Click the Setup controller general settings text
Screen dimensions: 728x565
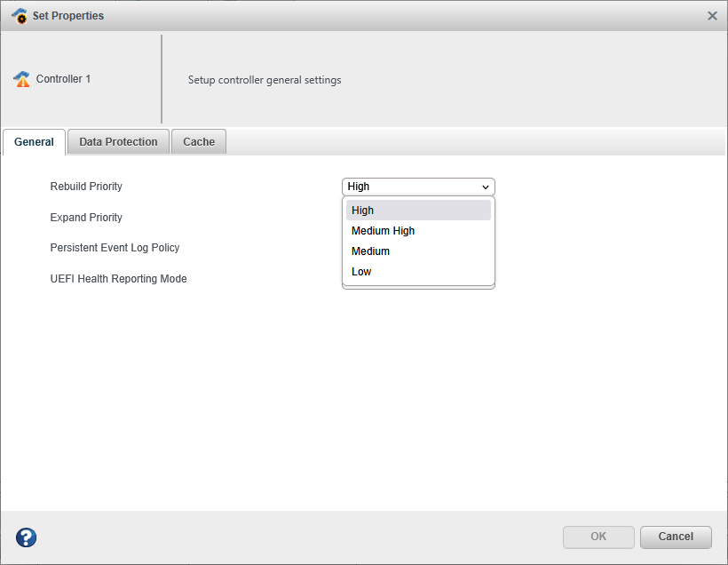tap(265, 80)
